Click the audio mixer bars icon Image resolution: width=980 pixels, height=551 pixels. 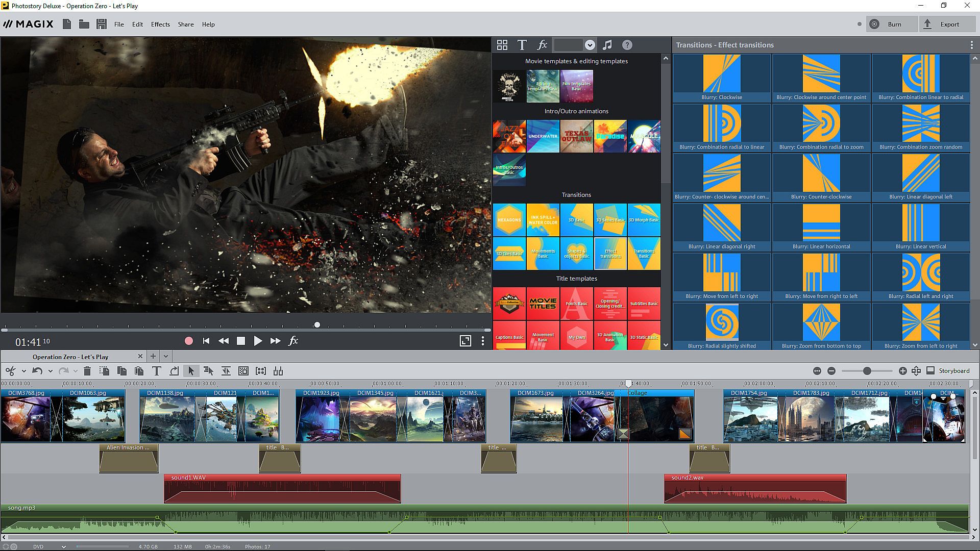(x=278, y=371)
